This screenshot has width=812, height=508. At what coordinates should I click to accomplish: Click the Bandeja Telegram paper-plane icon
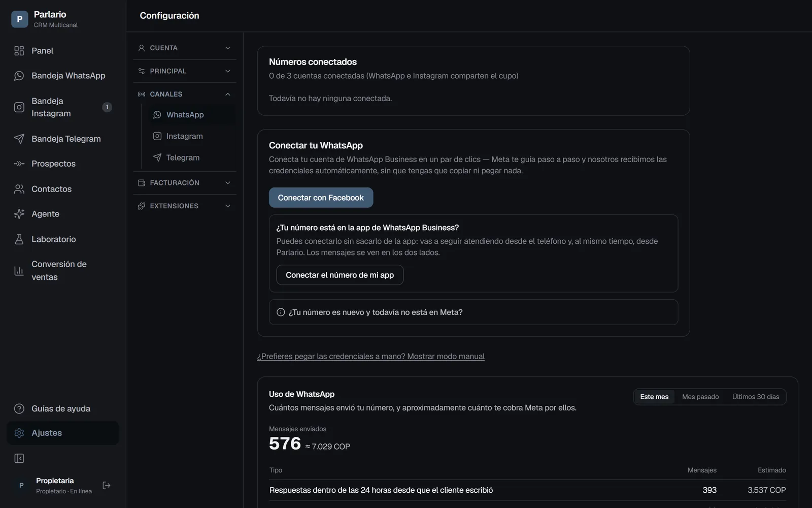tap(19, 139)
